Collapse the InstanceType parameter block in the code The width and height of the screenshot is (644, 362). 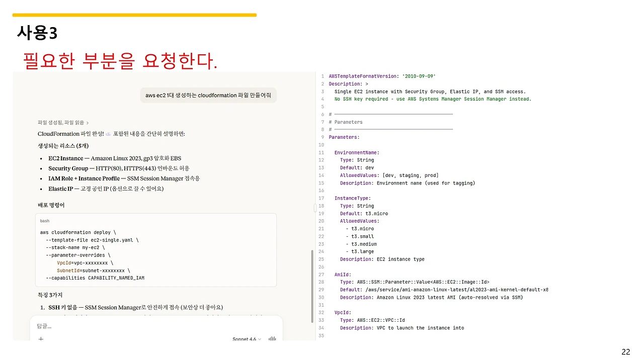(314, 207)
